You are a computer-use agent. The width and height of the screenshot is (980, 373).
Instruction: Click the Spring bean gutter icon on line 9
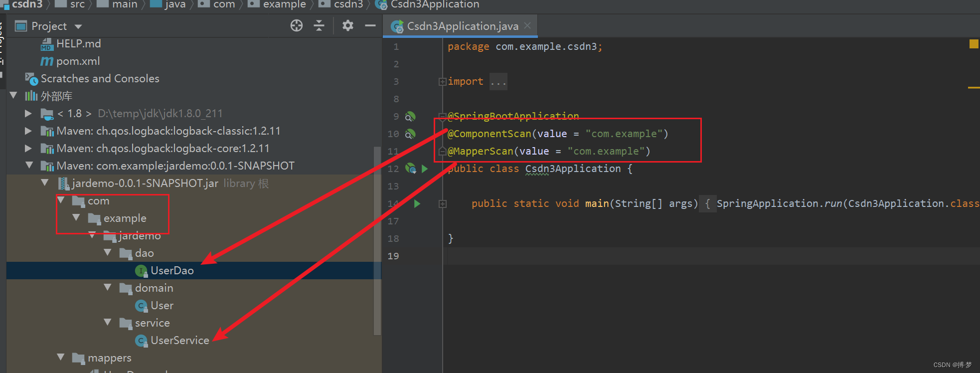pyautogui.click(x=410, y=116)
